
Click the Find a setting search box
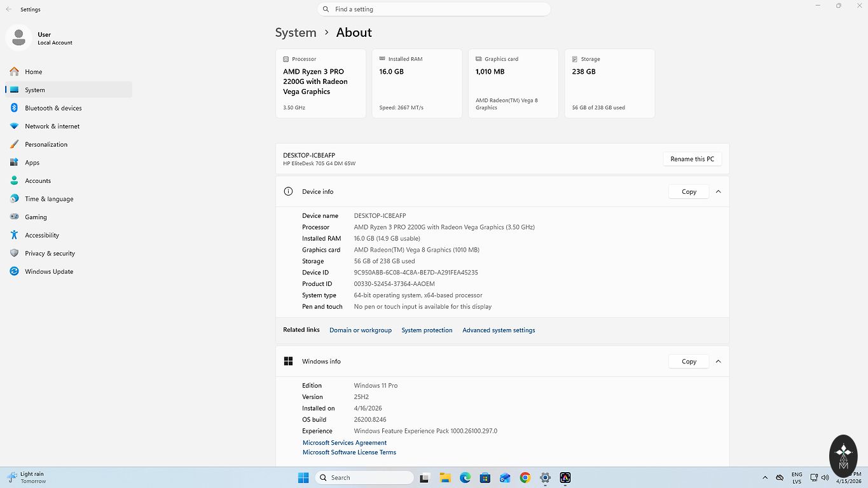point(434,10)
